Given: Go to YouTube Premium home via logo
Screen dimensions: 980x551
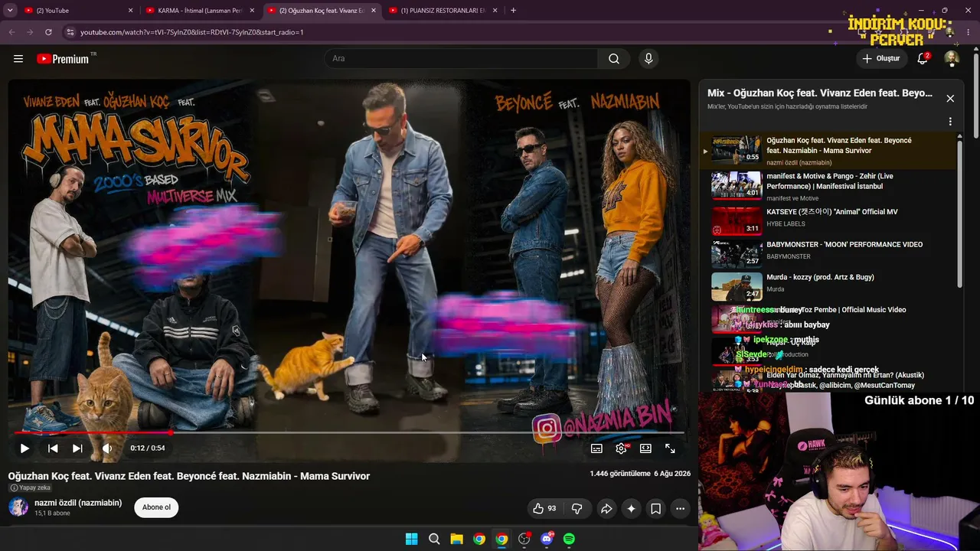Looking at the screenshot, I should 63,59.
